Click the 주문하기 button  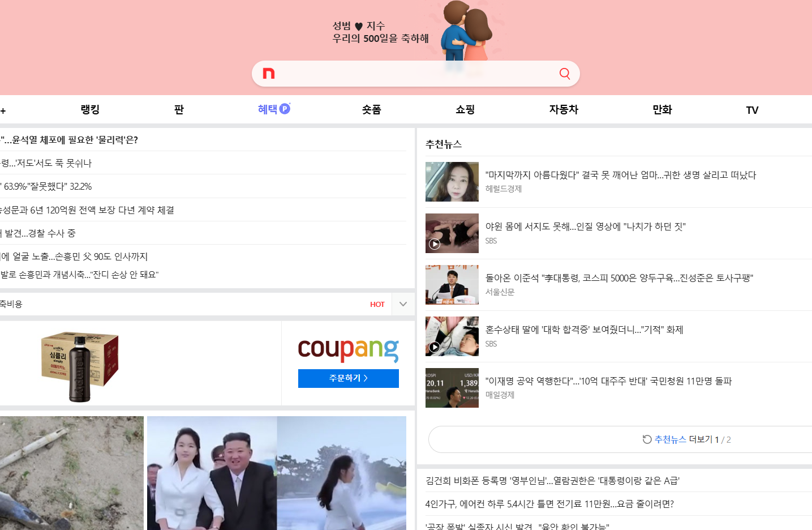click(x=348, y=378)
